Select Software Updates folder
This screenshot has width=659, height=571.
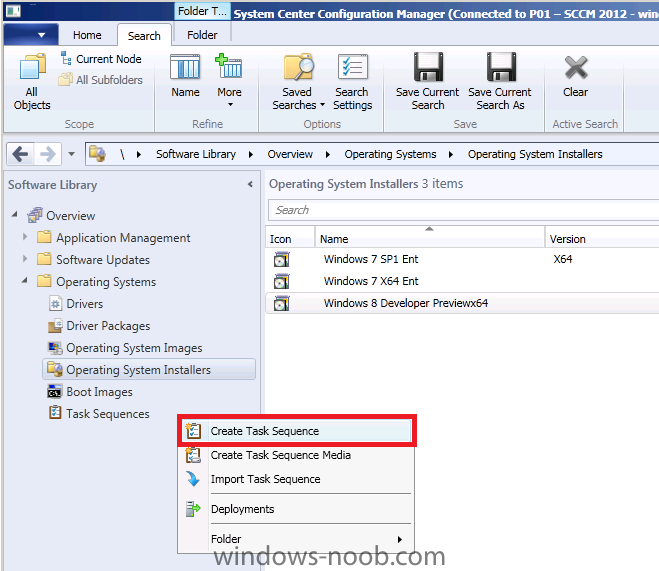[103, 260]
